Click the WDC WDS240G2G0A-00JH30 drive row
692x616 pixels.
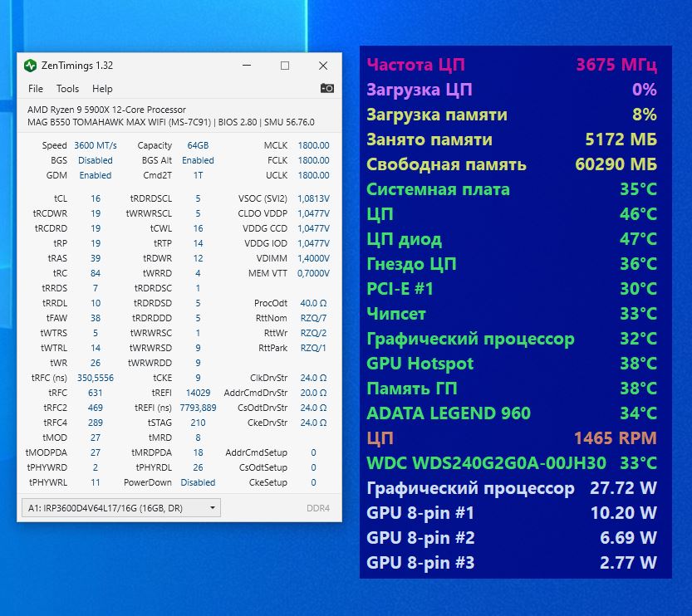(x=512, y=463)
